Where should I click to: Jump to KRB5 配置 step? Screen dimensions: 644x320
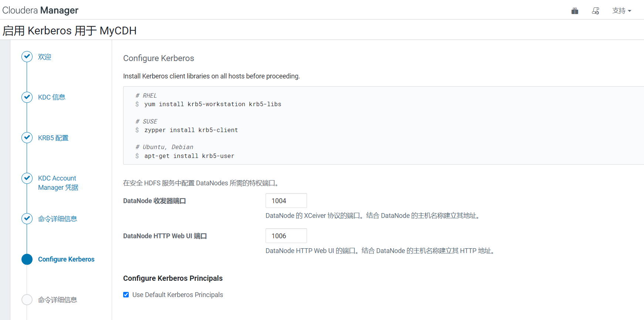53,138
